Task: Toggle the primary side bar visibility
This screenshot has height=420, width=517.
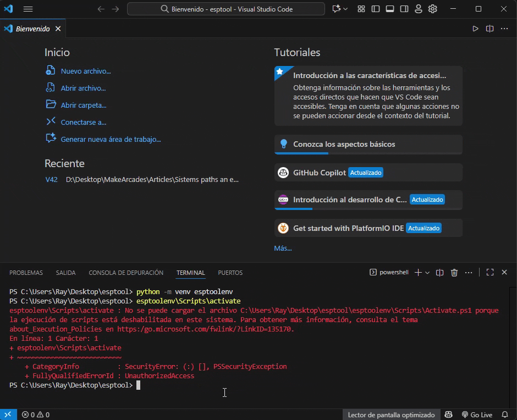Action: click(x=376, y=9)
